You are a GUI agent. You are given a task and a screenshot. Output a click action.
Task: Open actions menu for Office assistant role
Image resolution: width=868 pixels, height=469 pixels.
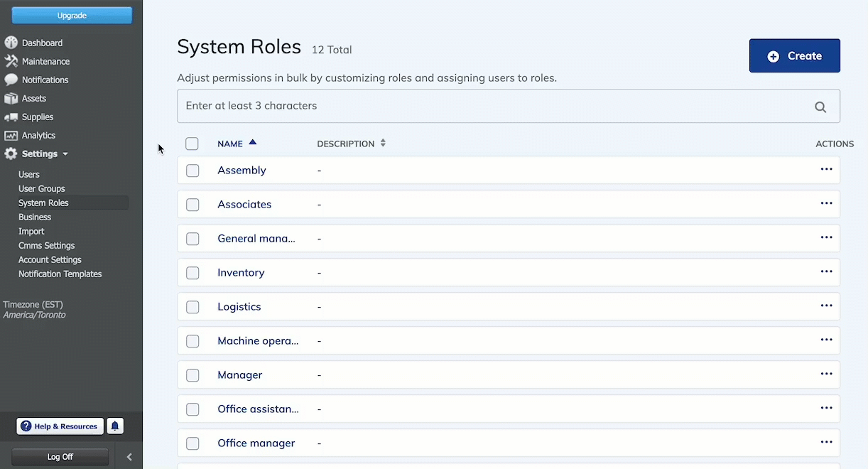pos(826,408)
